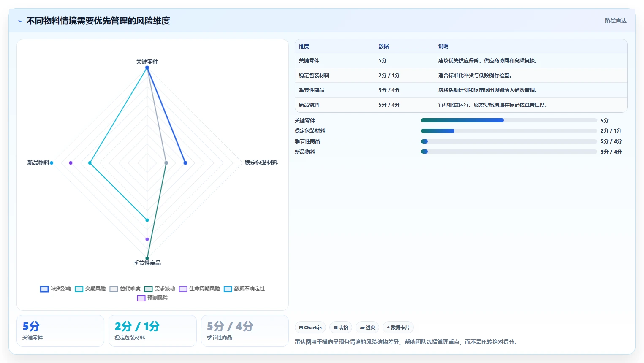Click the 维度 table column header
644x363 pixels.
(x=304, y=46)
